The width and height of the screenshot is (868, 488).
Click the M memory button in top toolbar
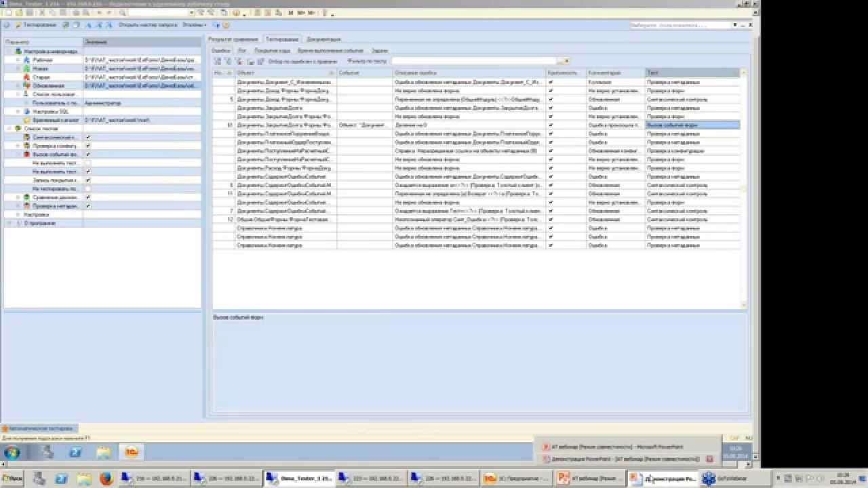point(290,13)
